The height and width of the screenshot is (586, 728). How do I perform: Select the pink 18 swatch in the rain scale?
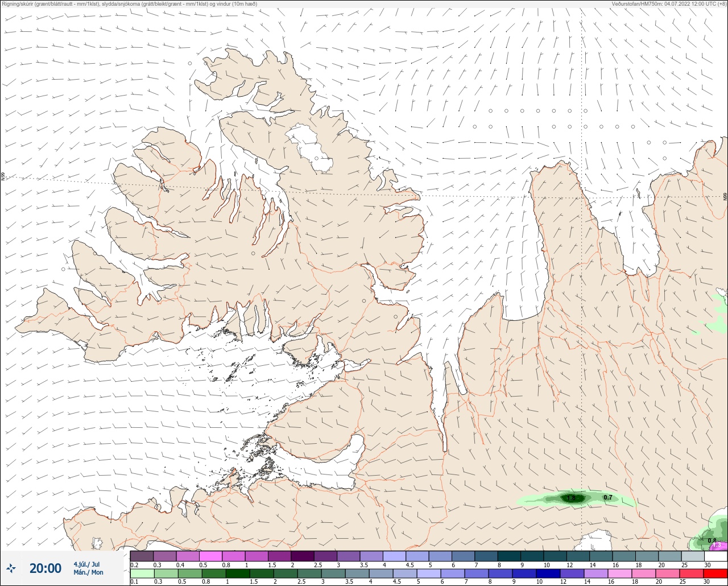click(x=644, y=573)
